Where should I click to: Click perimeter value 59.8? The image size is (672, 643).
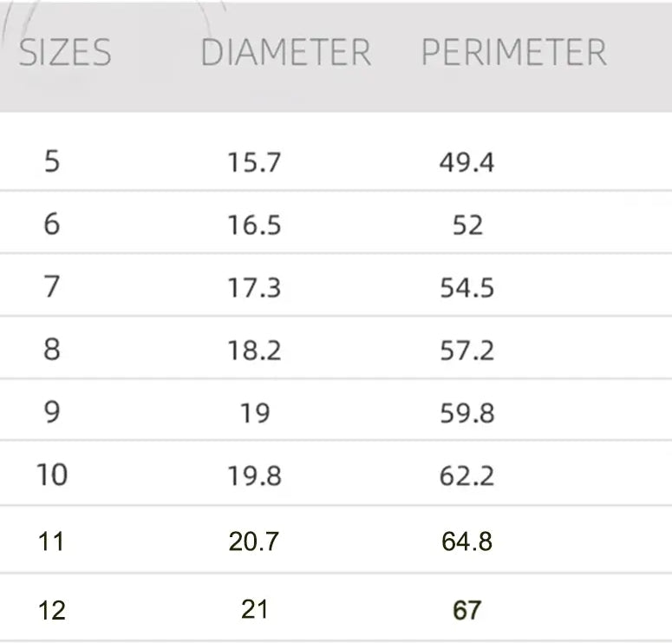(466, 413)
